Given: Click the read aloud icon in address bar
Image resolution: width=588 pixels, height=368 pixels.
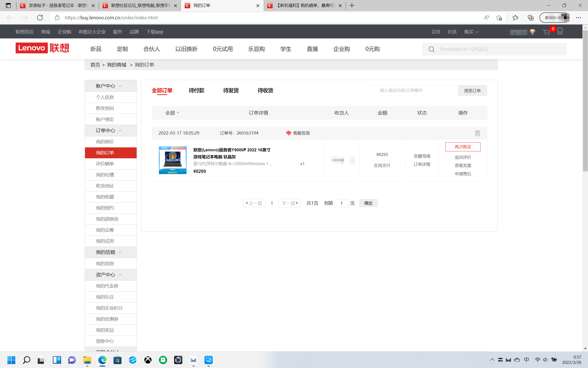Looking at the screenshot, I should 486,17.
